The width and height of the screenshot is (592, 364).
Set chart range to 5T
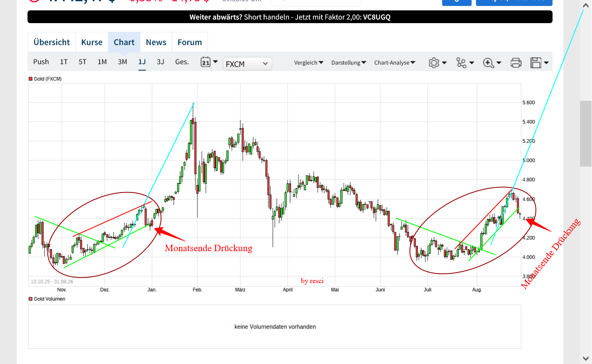83,62
